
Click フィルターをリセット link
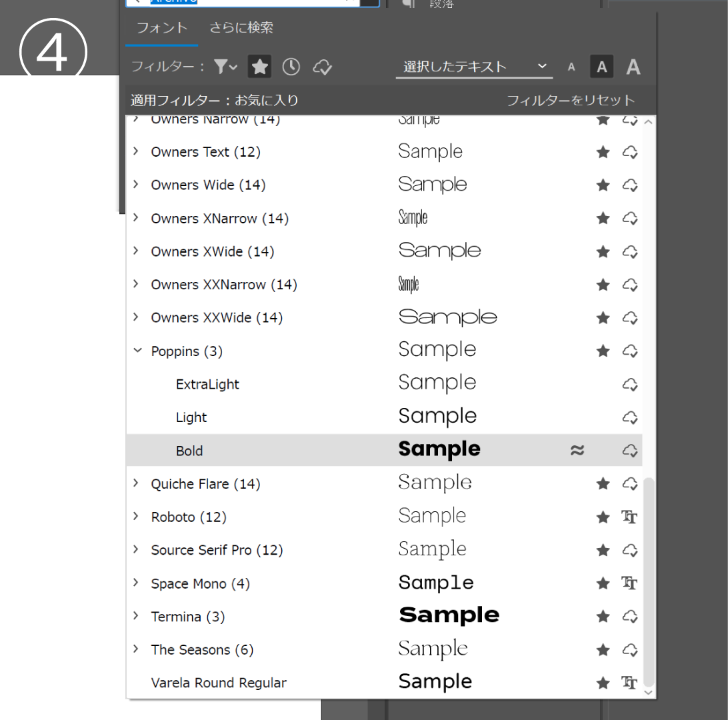(571, 100)
